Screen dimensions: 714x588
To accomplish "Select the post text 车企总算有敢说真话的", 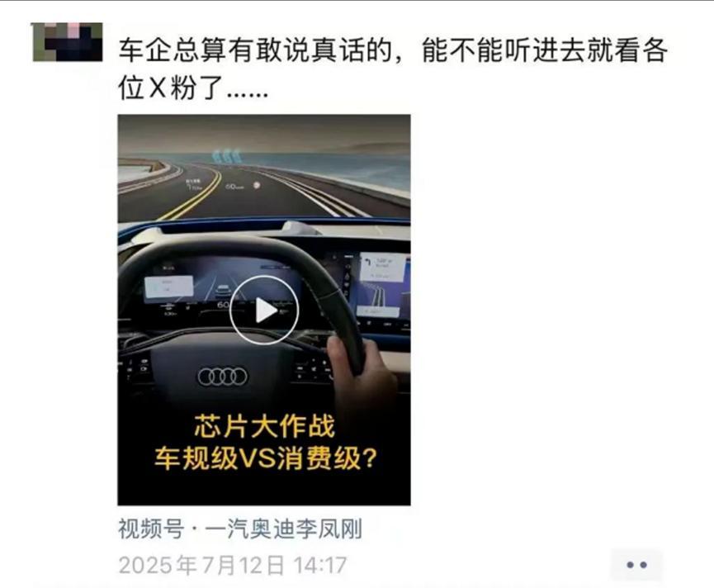I will tap(255, 50).
